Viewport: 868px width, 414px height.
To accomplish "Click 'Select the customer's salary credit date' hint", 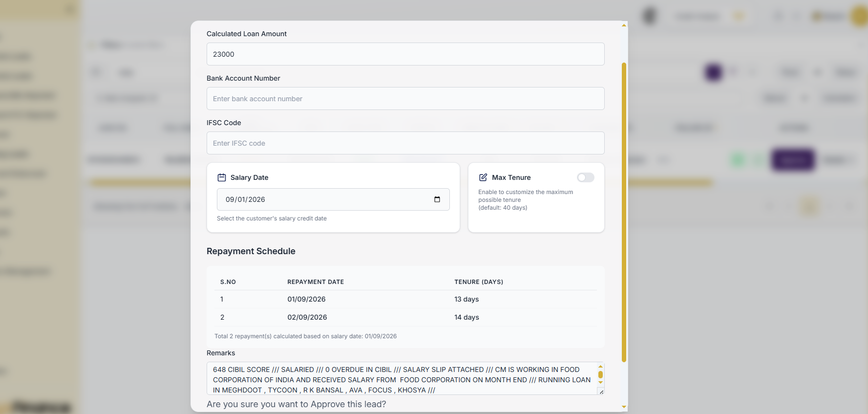I will (x=272, y=218).
